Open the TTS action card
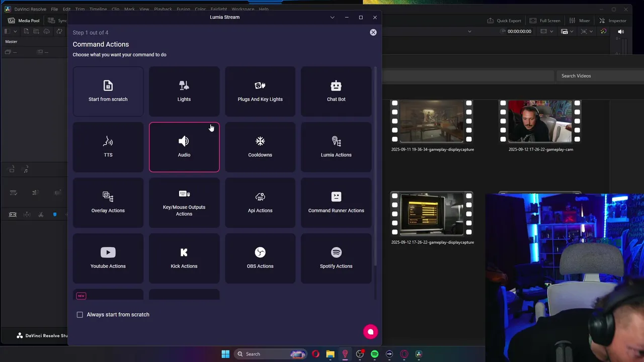The image size is (644, 362). pyautogui.click(x=108, y=147)
